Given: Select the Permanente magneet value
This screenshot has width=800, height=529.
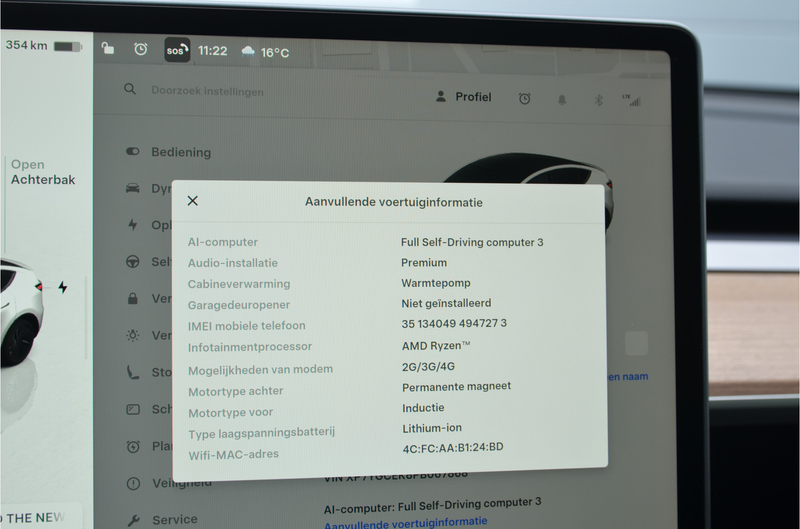Looking at the screenshot, I should [x=456, y=387].
